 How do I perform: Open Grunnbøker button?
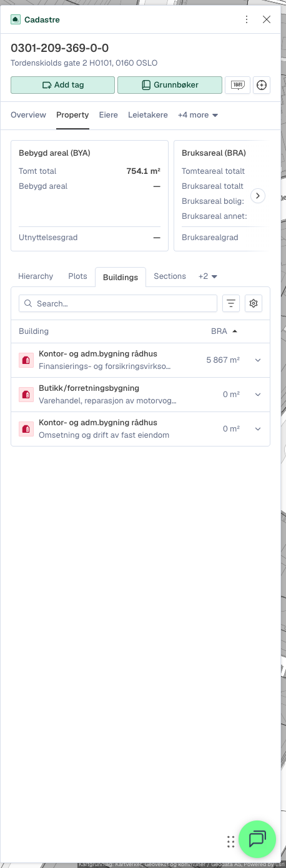pos(170,85)
